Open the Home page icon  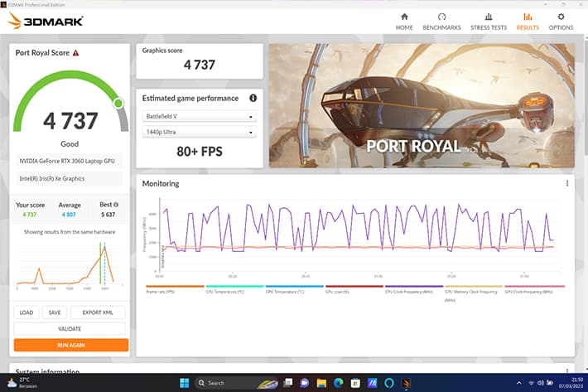click(404, 17)
